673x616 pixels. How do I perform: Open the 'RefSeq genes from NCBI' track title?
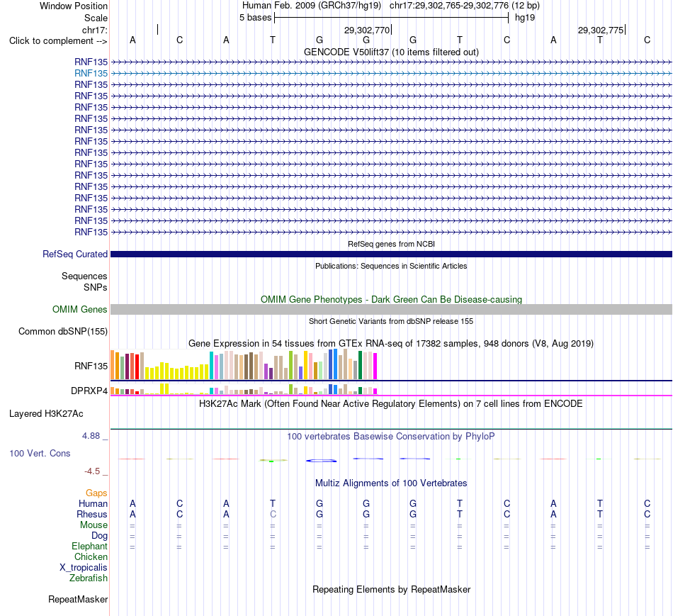click(391, 244)
